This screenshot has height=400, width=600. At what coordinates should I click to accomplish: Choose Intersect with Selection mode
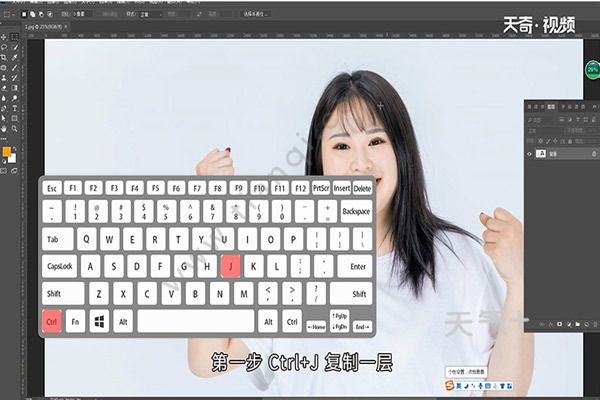pos(50,14)
